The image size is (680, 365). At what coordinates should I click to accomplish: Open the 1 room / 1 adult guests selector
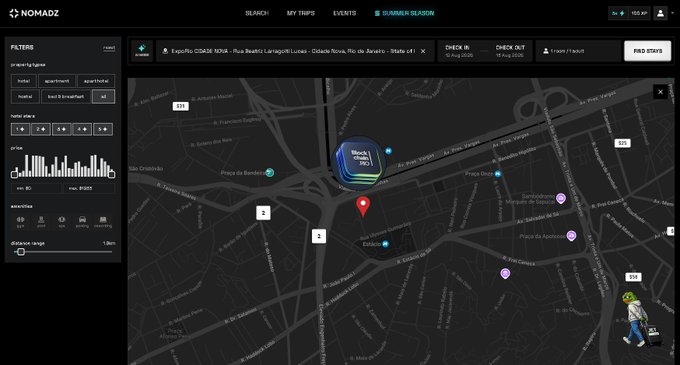click(x=578, y=51)
